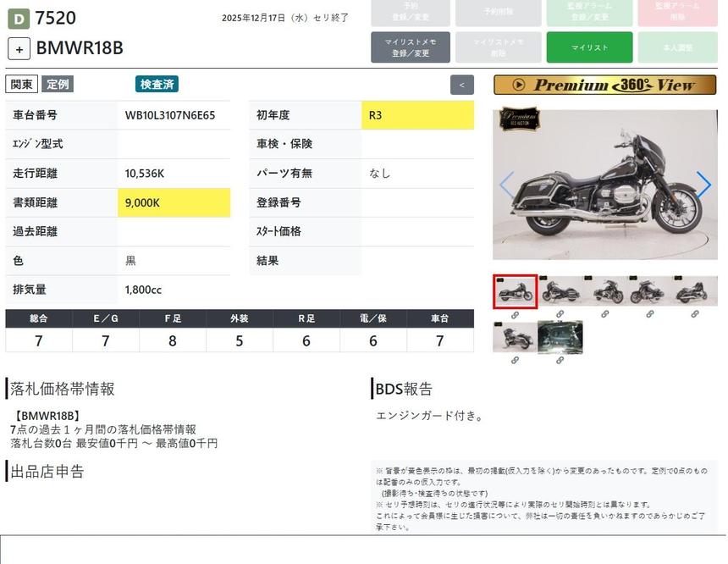728x564 pixels.
Task: Click the plus button beside BMWR18B
Action: [19, 49]
